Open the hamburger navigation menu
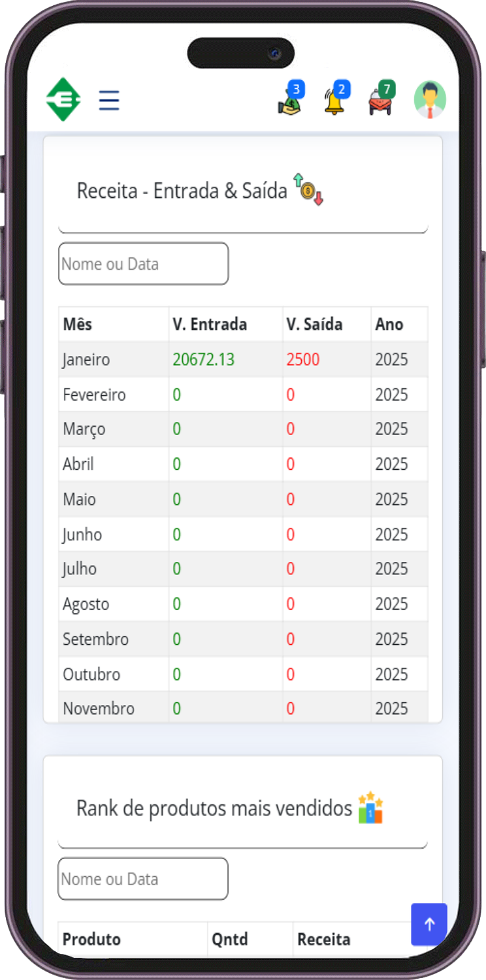The height and width of the screenshot is (980, 486). [x=109, y=101]
